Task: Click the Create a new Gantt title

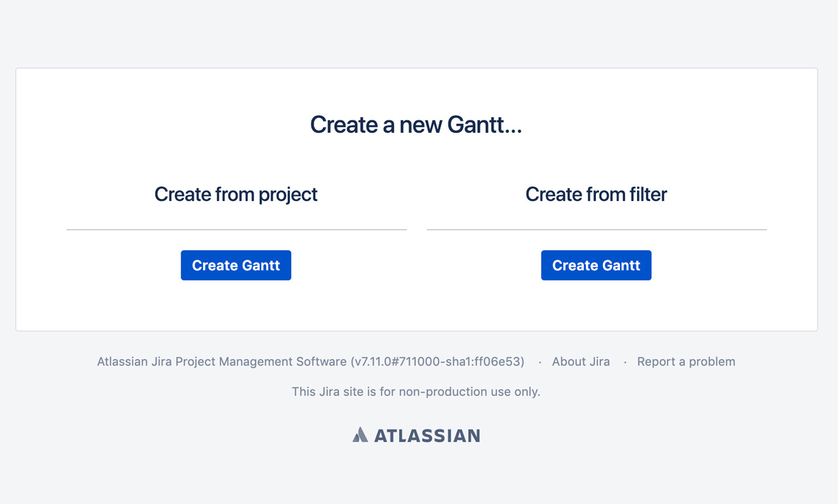Action: tap(416, 124)
